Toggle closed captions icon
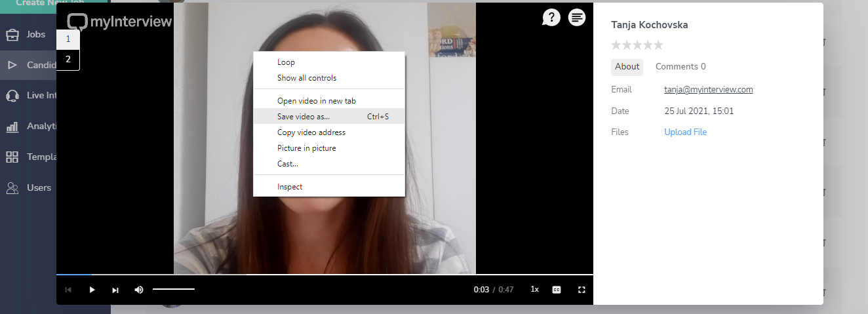The height and width of the screenshot is (314, 868). tap(557, 290)
